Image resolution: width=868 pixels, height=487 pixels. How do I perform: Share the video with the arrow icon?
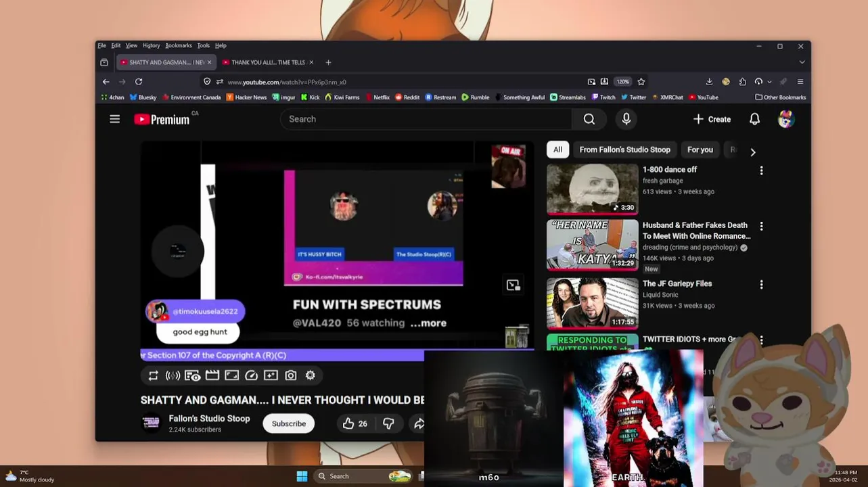tap(419, 423)
